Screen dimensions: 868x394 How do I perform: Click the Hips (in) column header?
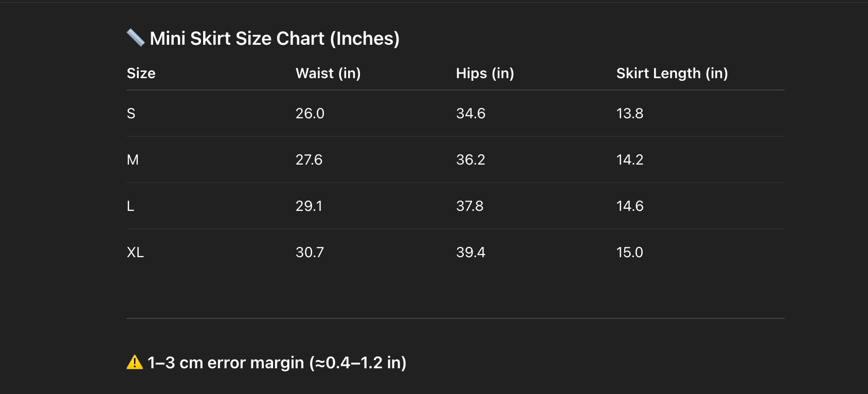485,74
